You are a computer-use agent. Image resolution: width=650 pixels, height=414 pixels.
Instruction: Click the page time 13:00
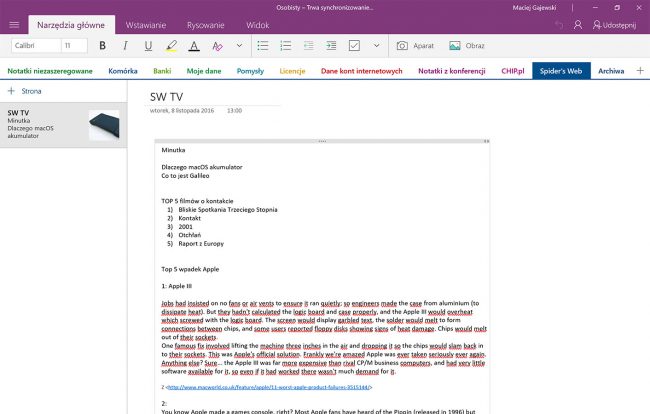[x=234, y=111]
